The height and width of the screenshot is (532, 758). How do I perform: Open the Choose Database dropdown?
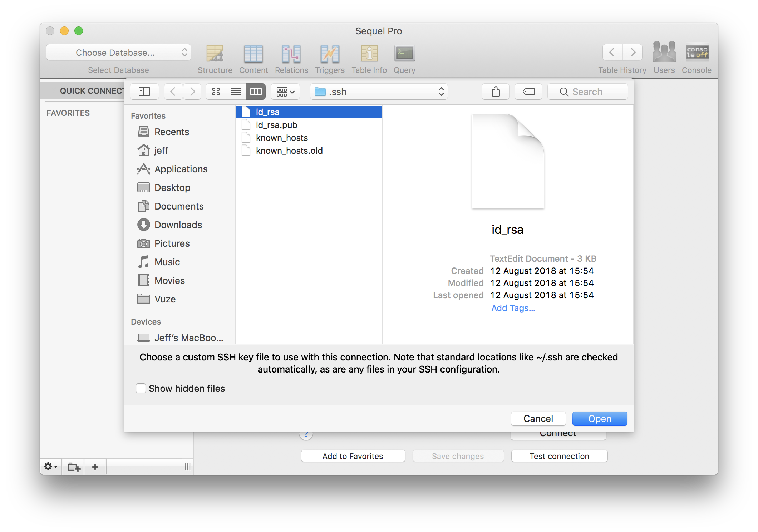[119, 53]
